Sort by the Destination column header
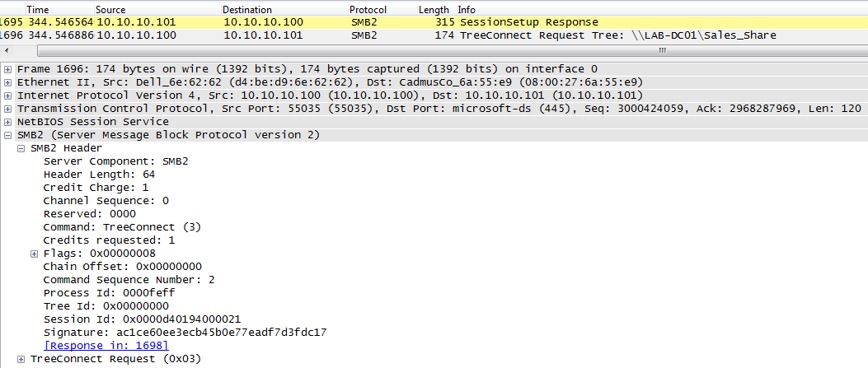 coord(246,9)
